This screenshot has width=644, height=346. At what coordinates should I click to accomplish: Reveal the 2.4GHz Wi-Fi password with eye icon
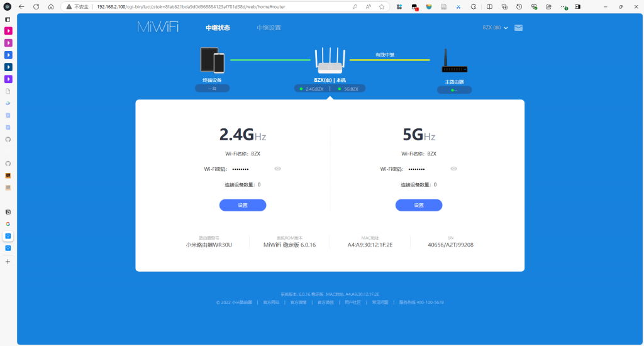[277, 169]
